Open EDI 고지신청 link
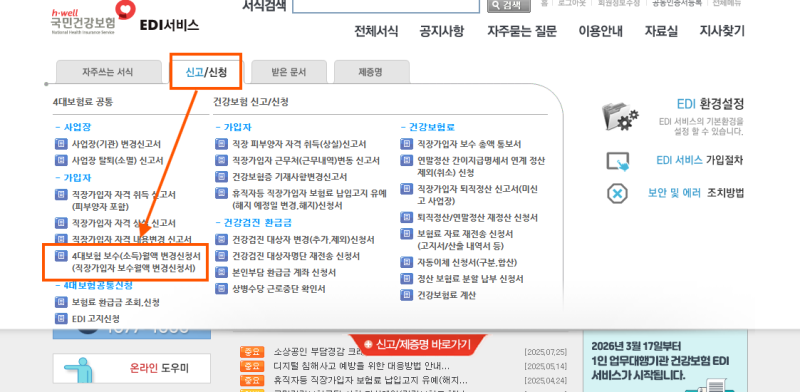Viewport: 800px width, 392px height. tap(96, 319)
